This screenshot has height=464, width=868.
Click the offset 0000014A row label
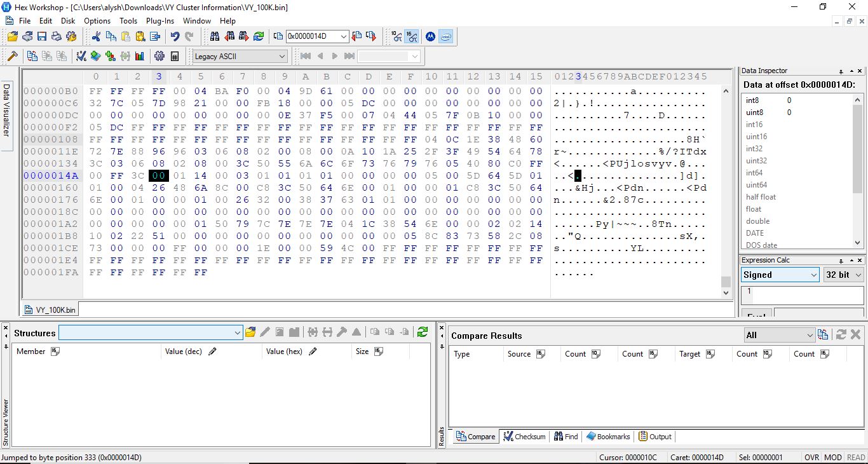click(51, 176)
